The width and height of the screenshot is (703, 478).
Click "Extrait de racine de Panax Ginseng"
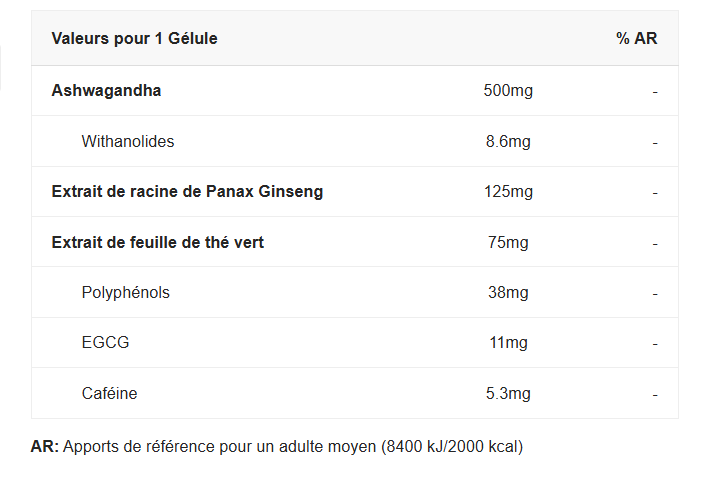[x=187, y=192]
